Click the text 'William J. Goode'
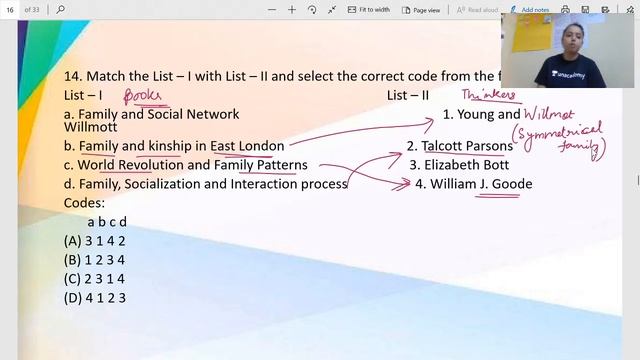Screen dimensions: 640x360 click(481, 184)
